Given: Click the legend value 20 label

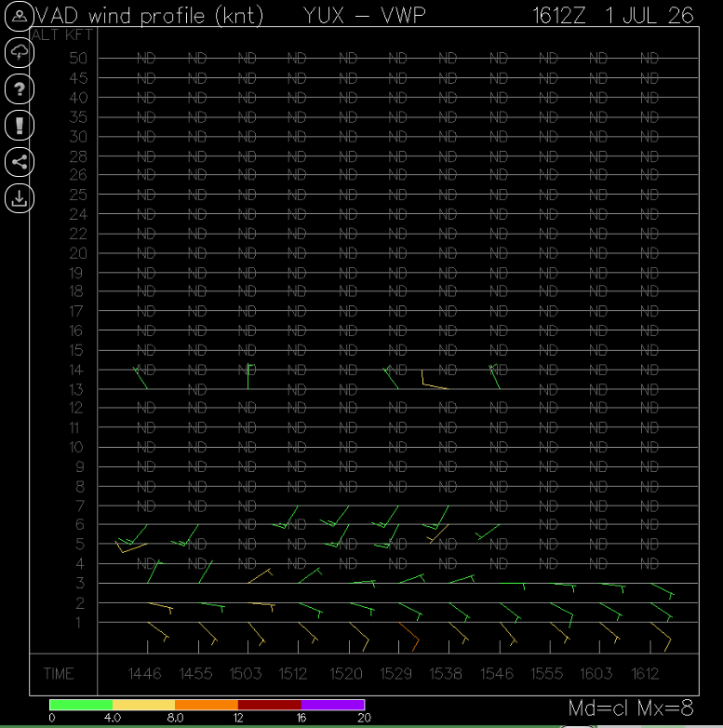Looking at the screenshot, I should (x=364, y=719).
